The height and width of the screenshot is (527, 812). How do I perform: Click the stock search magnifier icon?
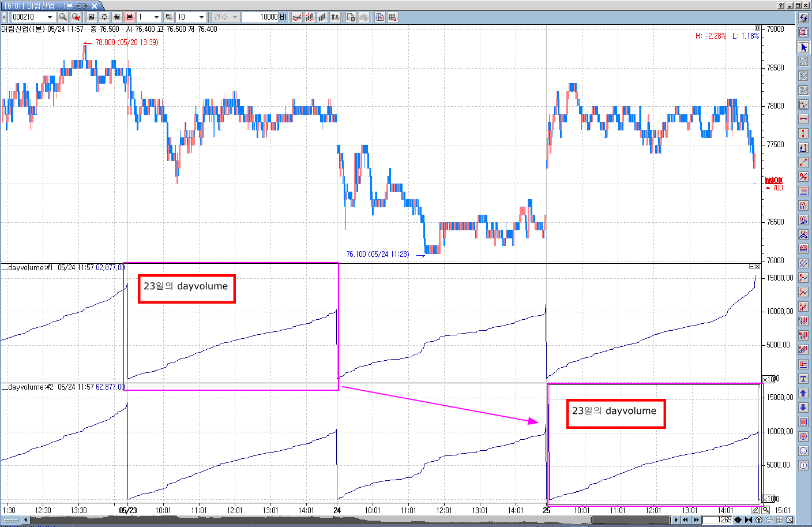click(63, 17)
